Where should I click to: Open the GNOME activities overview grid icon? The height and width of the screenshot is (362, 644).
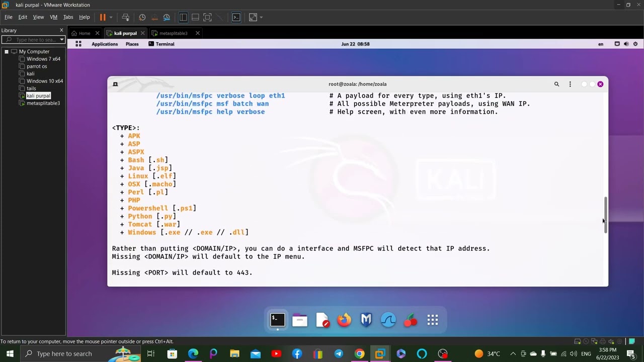click(x=78, y=44)
